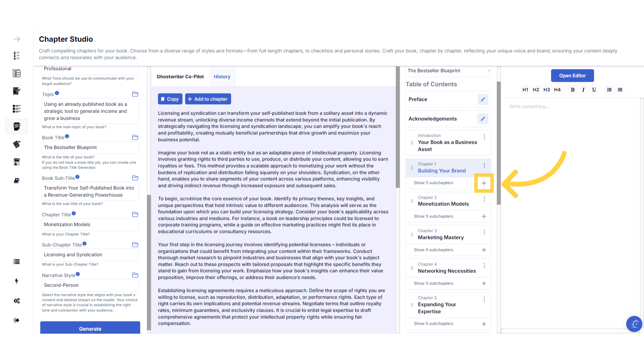Switch to the Ghostwriter Co-Pilot tab
The height and width of the screenshot is (362, 644).
(x=180, y=77)
